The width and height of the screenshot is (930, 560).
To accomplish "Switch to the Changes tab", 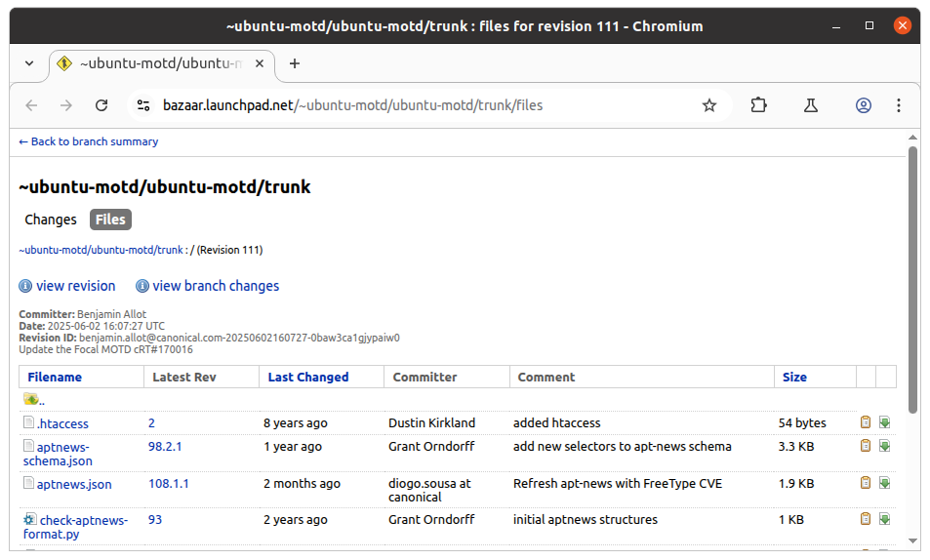I will 51,220.
